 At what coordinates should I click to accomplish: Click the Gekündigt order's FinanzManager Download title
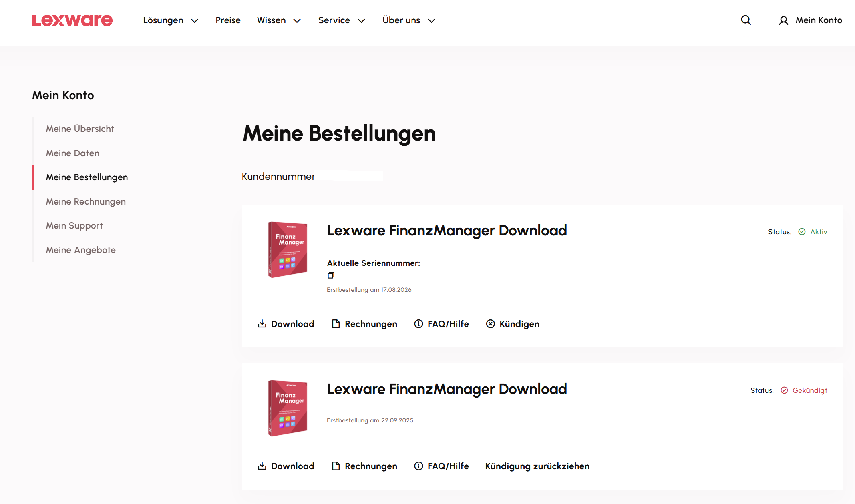(447, 389)
